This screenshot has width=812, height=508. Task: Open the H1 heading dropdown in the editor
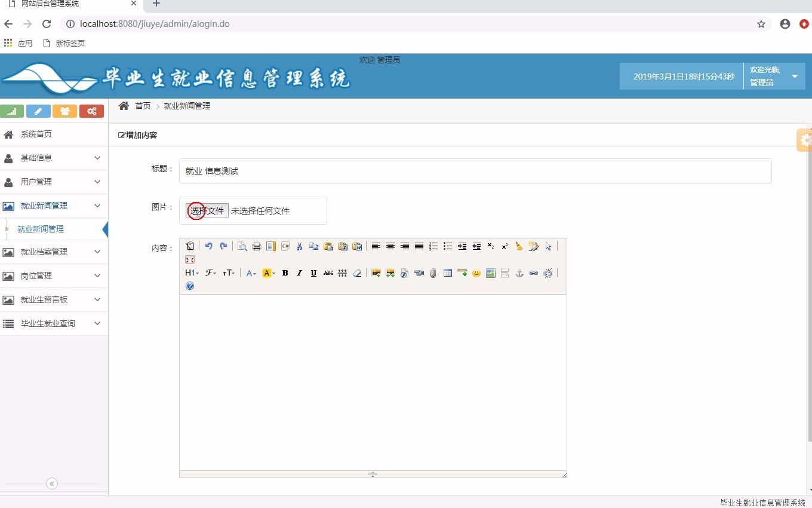coord(191,273)
